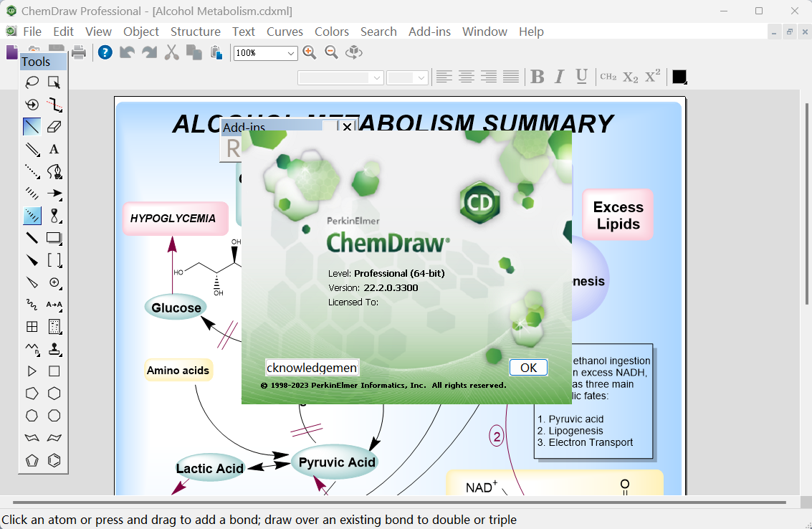Select the Chemical Symbols circled-plus tool
This screenshot has width=812, height=529.
[54, 282]
